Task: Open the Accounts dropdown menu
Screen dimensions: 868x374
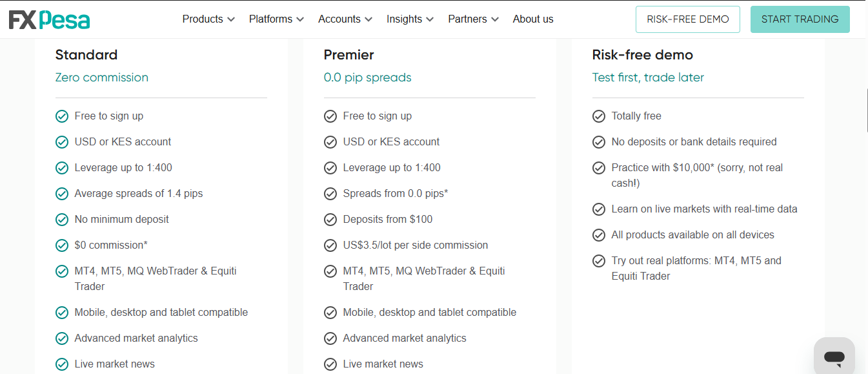Action: click(345, 19)
